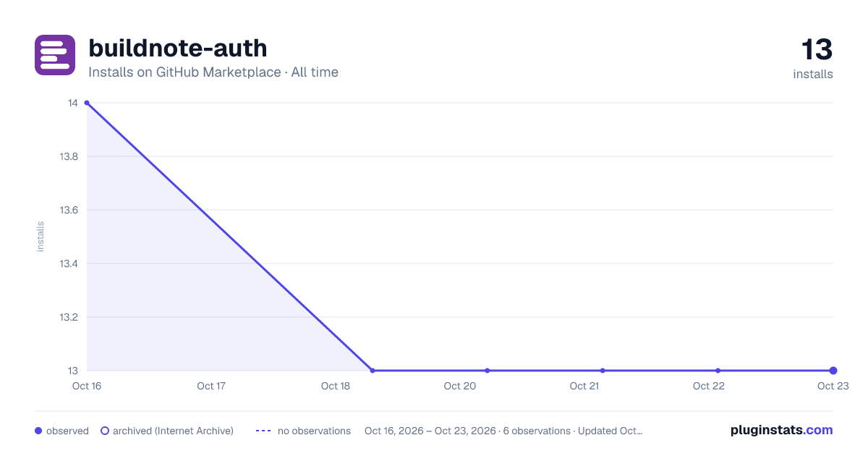Image resolution: width=868 pixels, height=456 pixels.
Task: Click the purple buildnote-auth app icon
Action: 55,55
